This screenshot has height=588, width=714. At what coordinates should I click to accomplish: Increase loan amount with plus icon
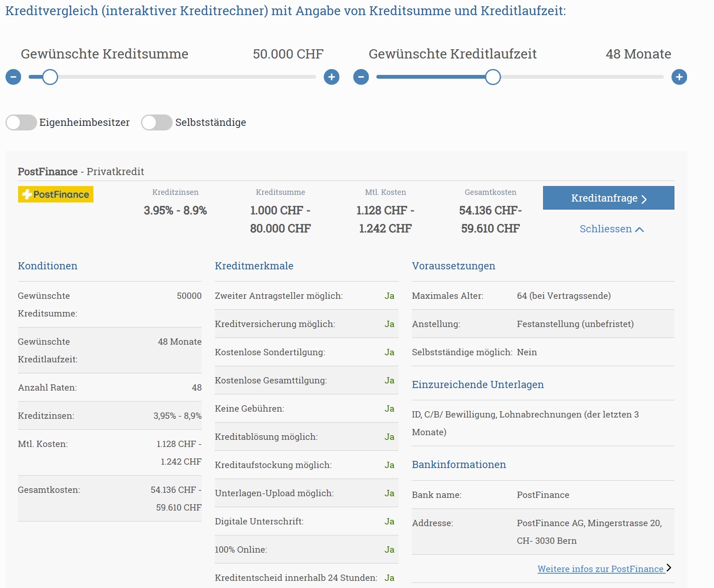331,77
